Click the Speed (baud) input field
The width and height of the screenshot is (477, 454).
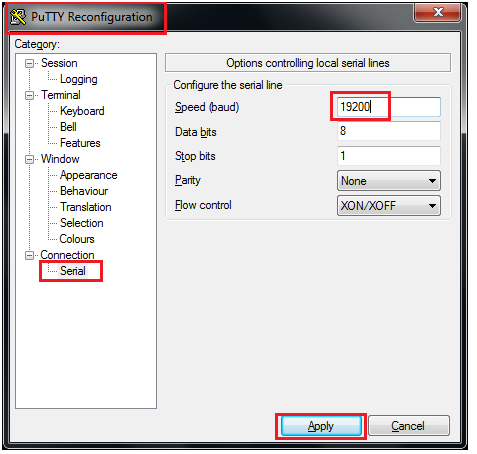[x=389, y=107]
